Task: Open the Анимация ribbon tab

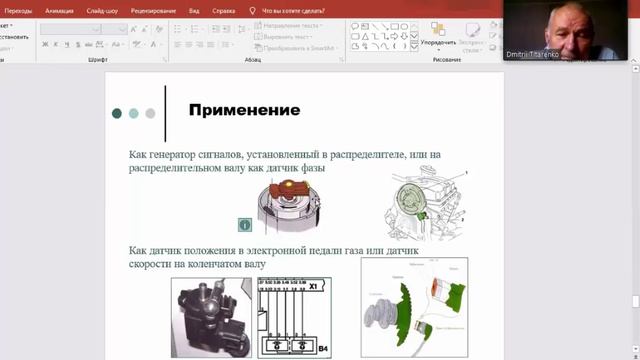Action: (59, 11)
